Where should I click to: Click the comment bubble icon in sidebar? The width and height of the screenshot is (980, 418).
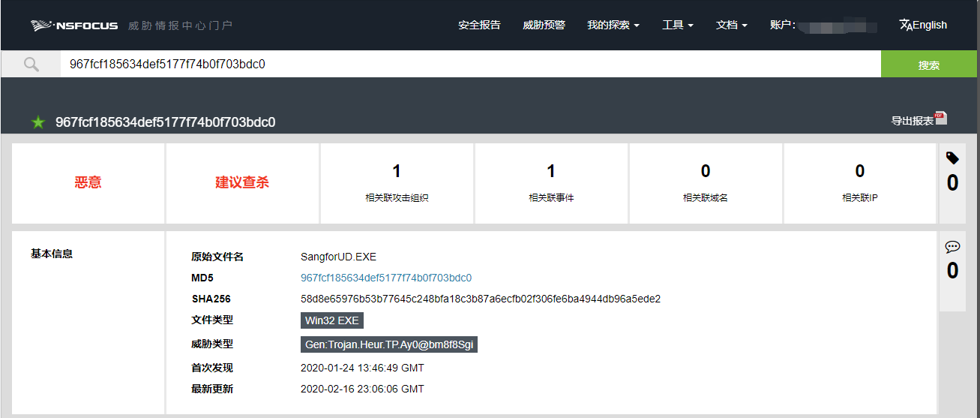[x=952, y=247]
